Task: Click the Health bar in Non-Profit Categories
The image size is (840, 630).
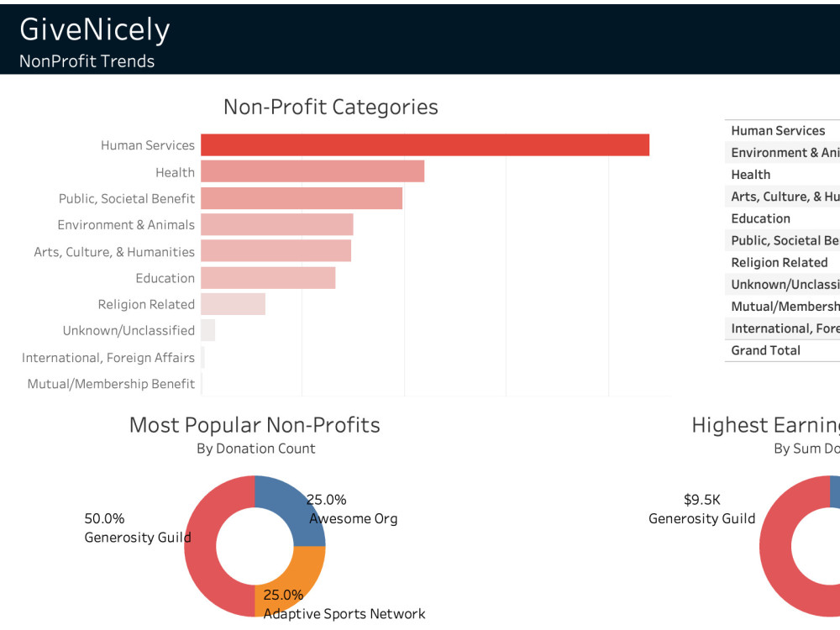Action: coord(311,171)
